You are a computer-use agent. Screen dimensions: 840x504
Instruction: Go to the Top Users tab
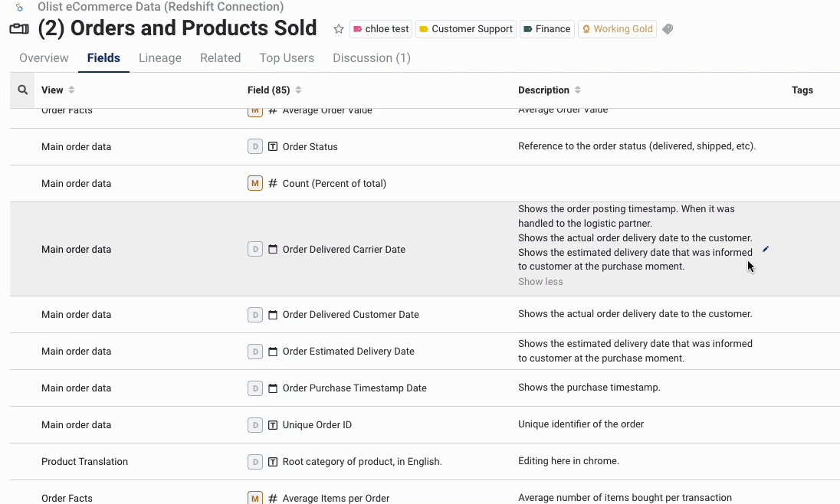tap(287, 58)
